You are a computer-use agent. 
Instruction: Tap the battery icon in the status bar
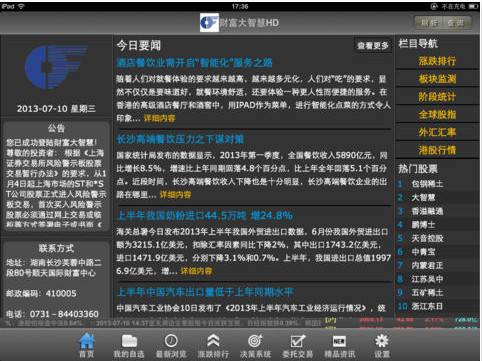coord(474,6)
